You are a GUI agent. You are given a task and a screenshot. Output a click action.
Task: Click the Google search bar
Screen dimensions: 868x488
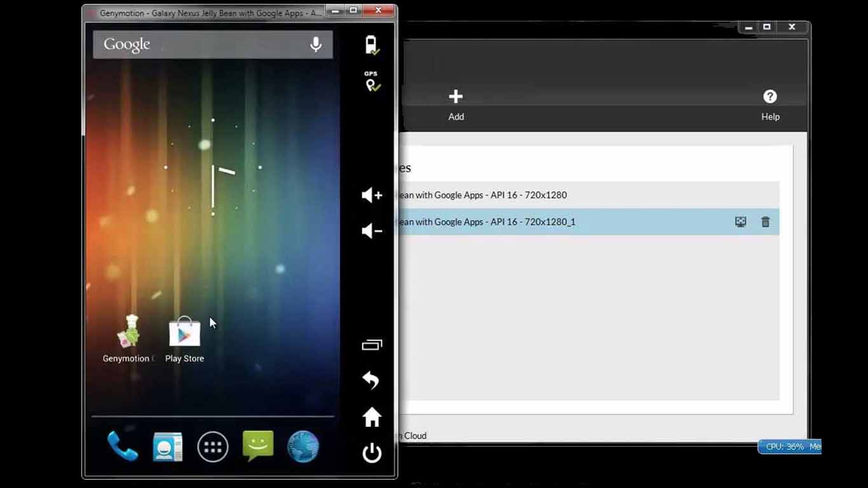coord(213,44)
